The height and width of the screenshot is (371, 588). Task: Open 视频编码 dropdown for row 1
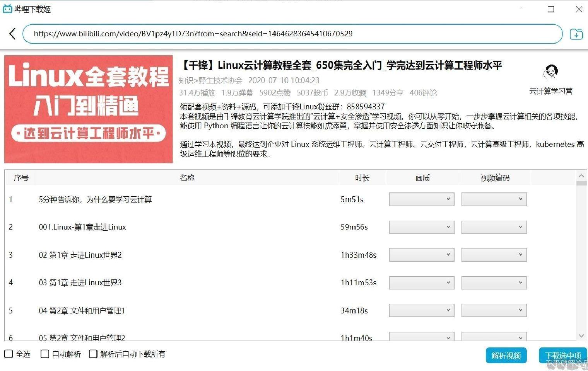(x=494, y=199)
